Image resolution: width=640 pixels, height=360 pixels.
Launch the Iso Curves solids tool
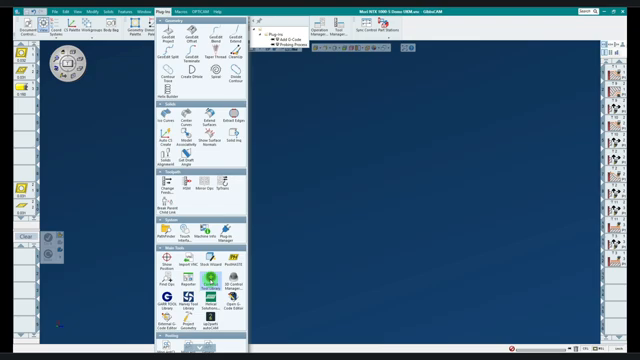coord(166,116)
